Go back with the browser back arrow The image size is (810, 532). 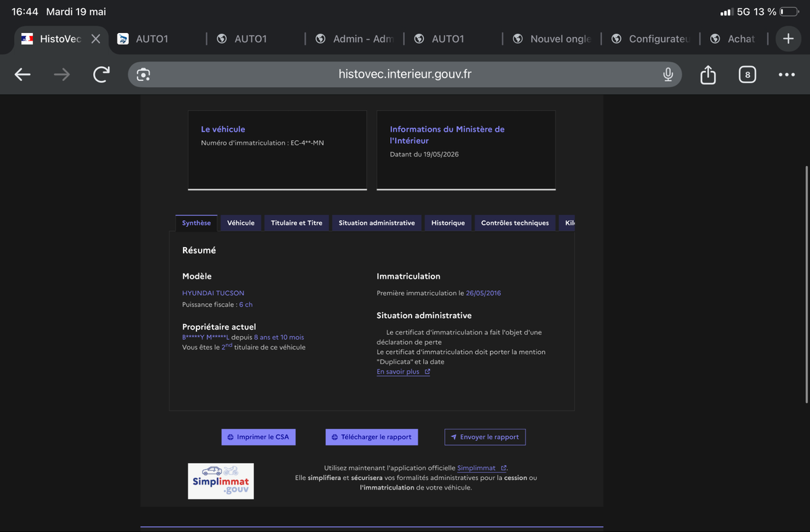click(22, 74)
